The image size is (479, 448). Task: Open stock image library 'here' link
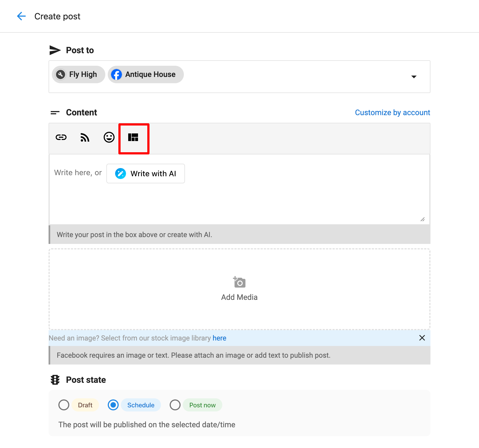point(219,338)
